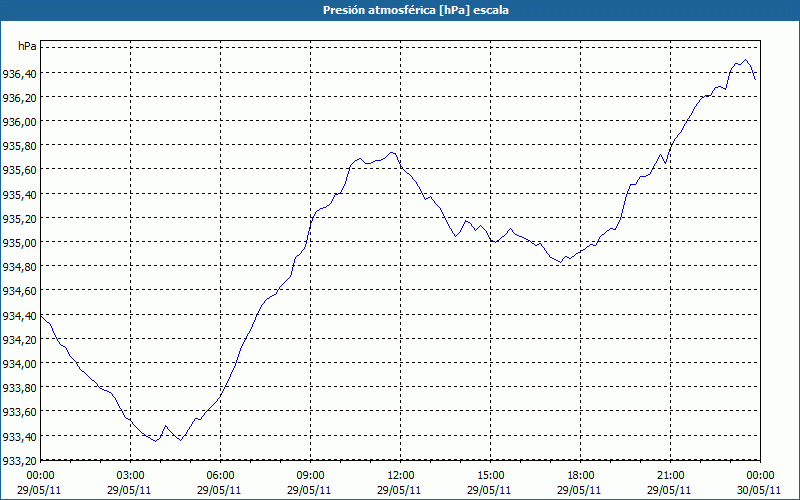800x500 pixels.
Task: Select the 935,00 axis value
Action: 19,243
